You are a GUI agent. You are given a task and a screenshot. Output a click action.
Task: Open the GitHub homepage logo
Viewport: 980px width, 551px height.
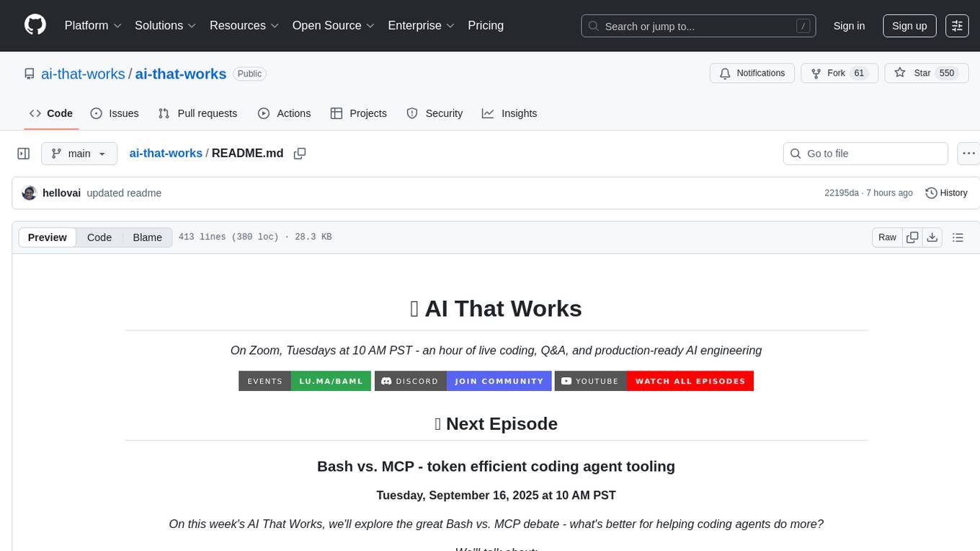[35, 25]
